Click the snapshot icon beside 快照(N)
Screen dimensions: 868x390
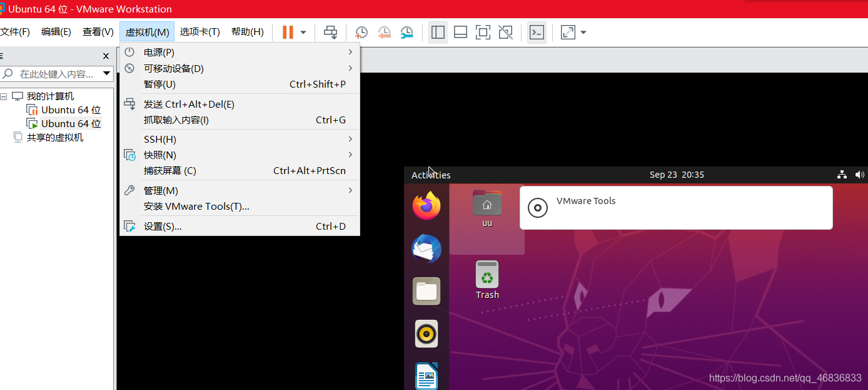click(129, 155)
